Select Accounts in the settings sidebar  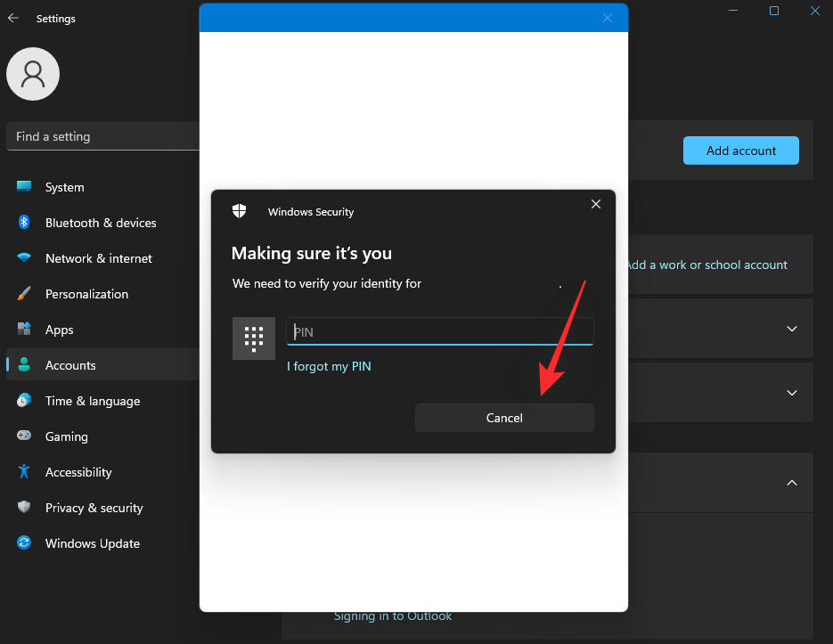70,365
